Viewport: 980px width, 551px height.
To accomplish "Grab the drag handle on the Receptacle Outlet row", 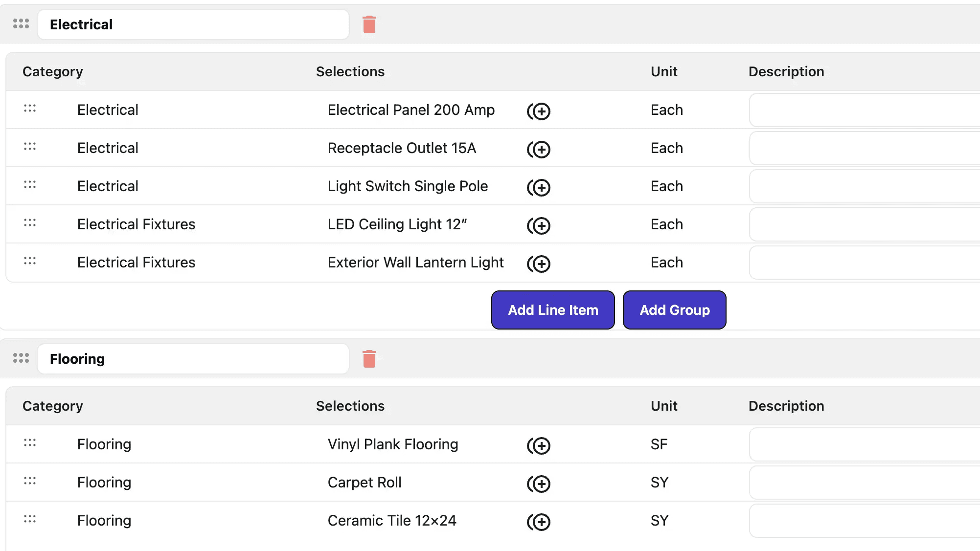I will (29, 148).
